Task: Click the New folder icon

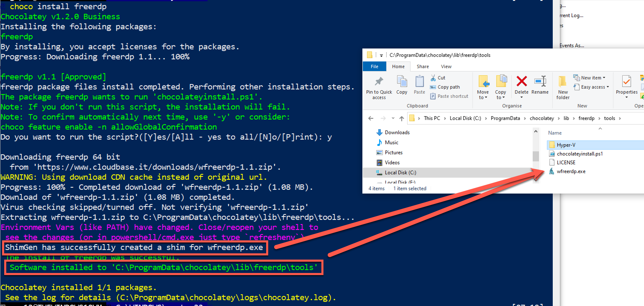Action: pos(562,82)
